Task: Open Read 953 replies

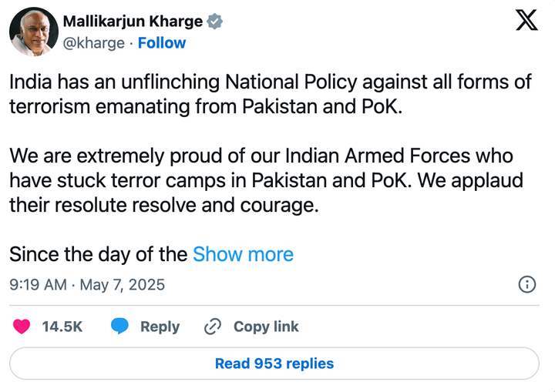Action: (274, 364)
